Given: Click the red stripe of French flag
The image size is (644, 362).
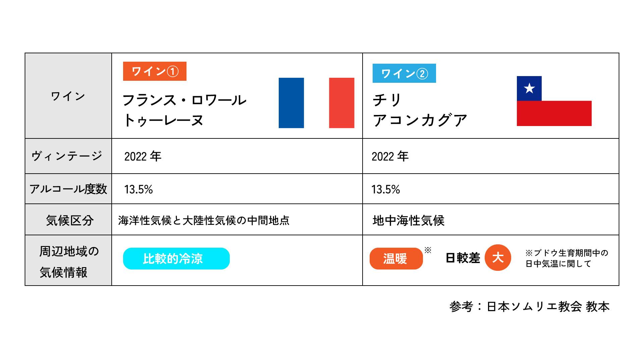Looking at the screenshot, I should pyautogui.click(x=341, y=103).
